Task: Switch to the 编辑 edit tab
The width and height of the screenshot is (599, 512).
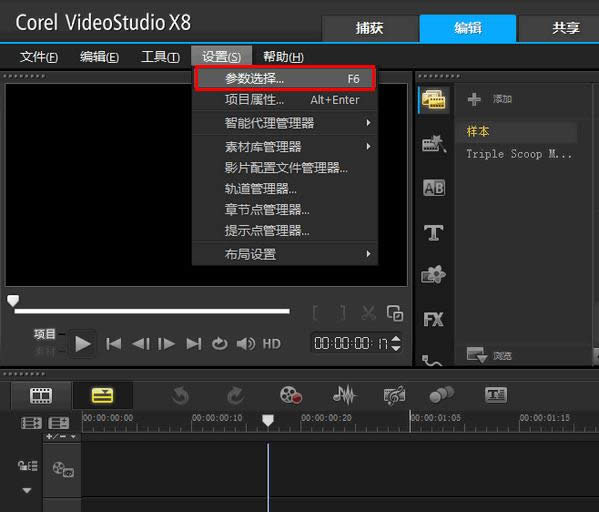Action: click(x=468, y=28)
